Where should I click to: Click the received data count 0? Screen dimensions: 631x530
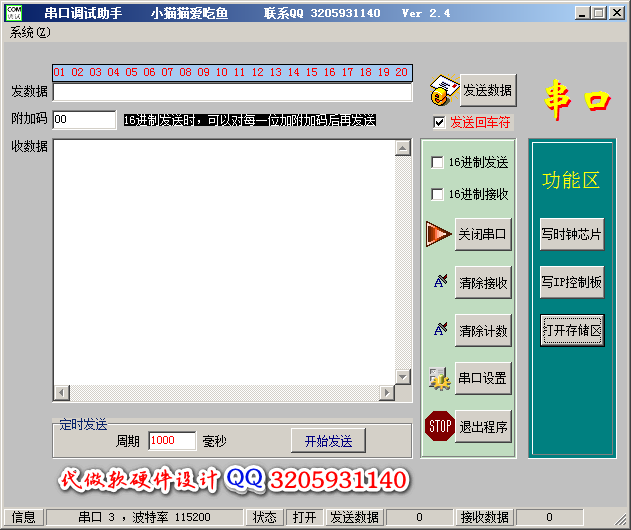[549, 517]
